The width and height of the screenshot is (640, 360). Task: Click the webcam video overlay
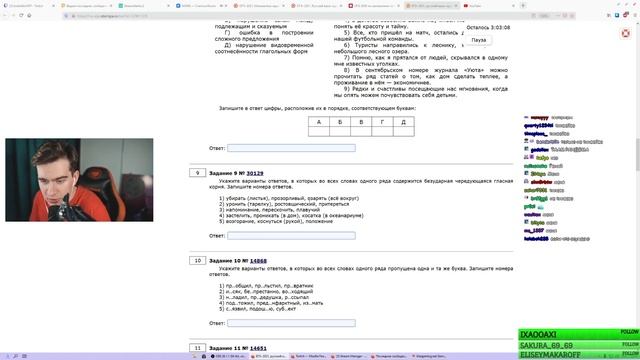coord(79,180)
